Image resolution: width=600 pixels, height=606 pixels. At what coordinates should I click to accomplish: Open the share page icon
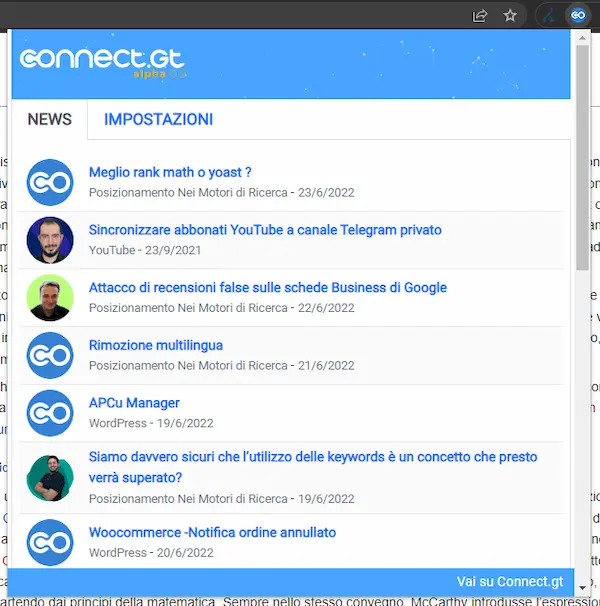(479, 16)
